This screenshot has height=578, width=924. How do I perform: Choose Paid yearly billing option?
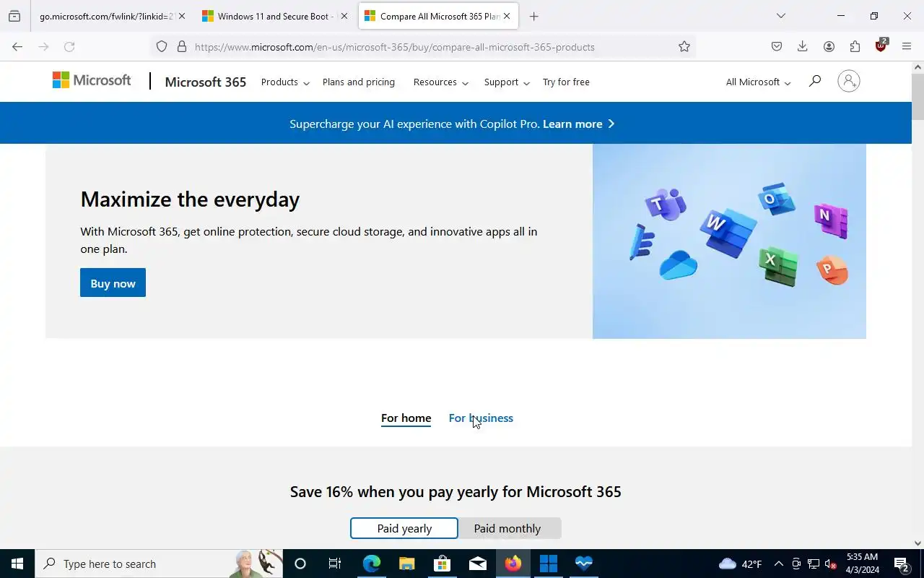coord(404,528)
